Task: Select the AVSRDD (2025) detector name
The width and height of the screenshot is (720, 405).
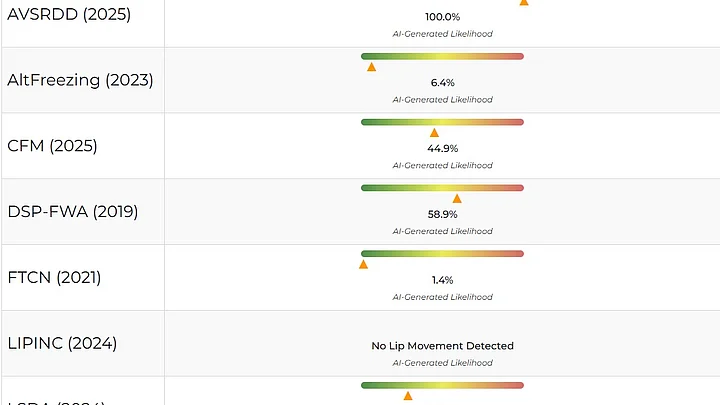Action: coord(69,15)
